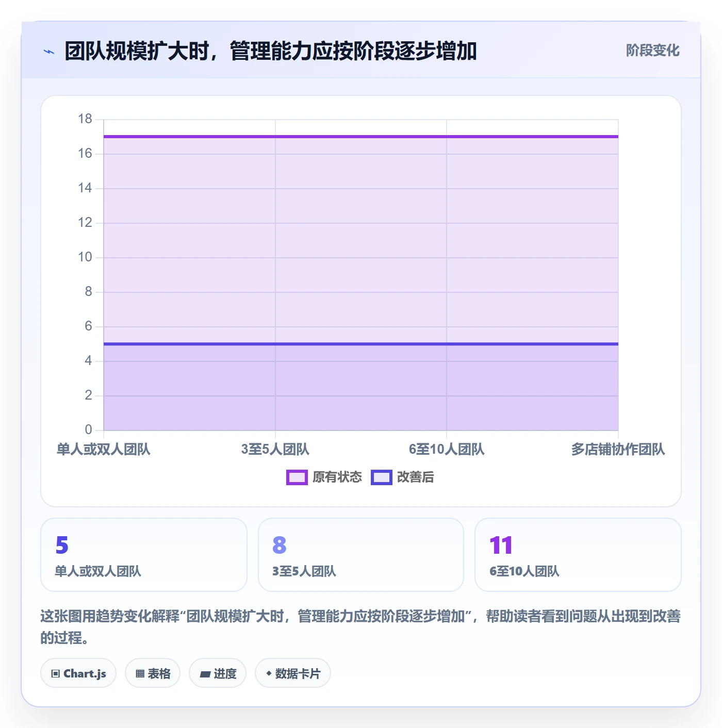Toggle the 改善后 legend item
Viewport: 722px width, 728px height.
[x=402, y=477]
